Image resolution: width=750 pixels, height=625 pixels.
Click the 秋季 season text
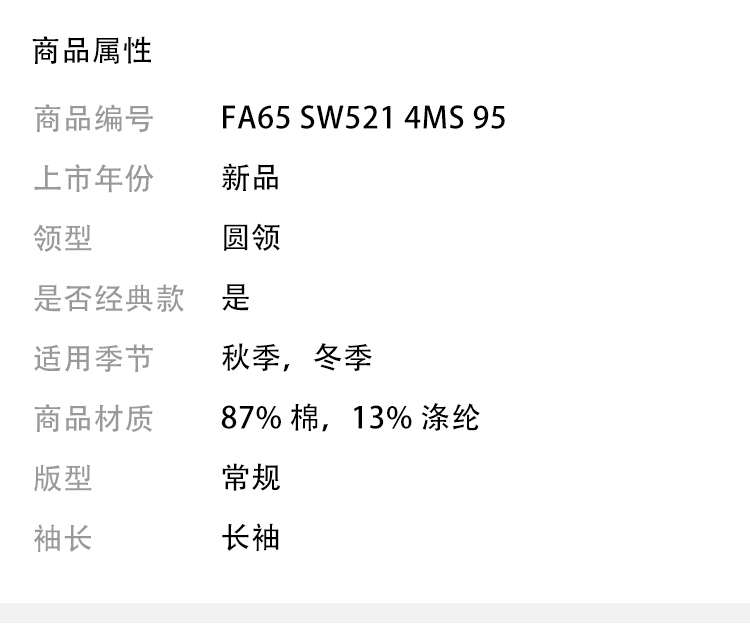pos(250,358)
